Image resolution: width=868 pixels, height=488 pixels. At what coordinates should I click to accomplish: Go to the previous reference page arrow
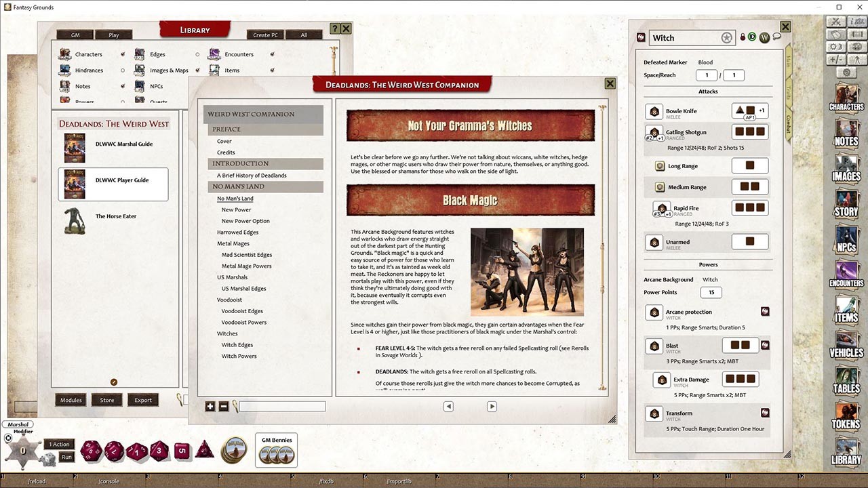pos(448,407)
